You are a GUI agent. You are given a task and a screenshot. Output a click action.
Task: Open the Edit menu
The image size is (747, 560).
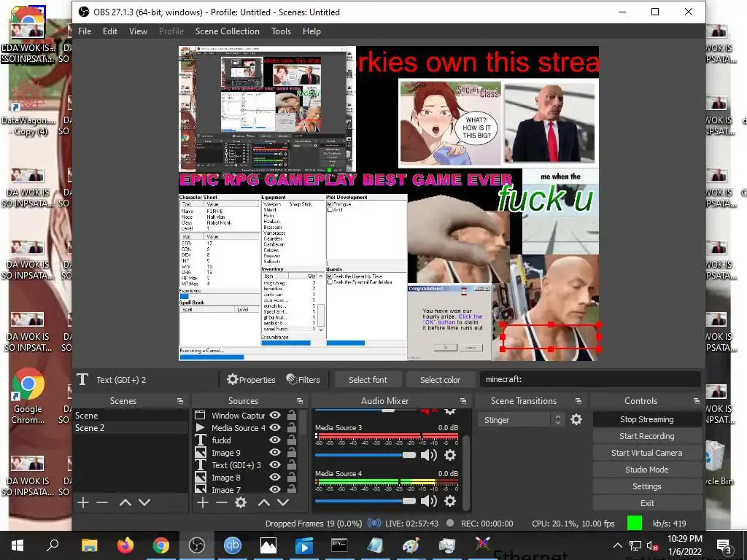point(110,31)
